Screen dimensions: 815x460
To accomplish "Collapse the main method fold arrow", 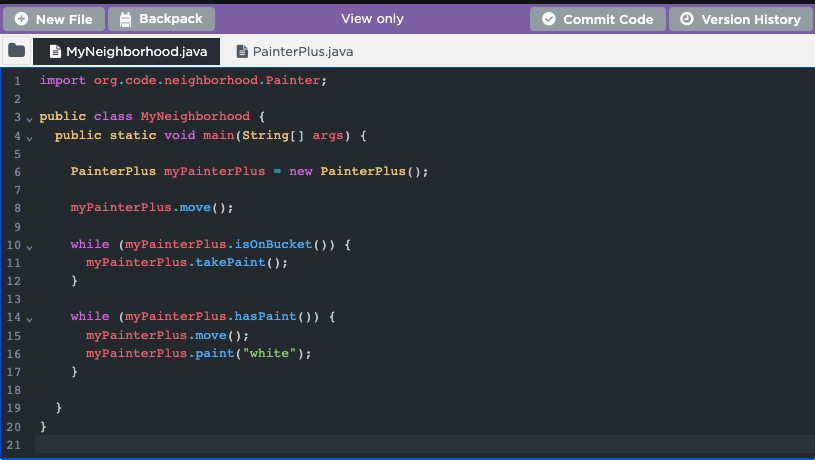I will tap(30, 136).
